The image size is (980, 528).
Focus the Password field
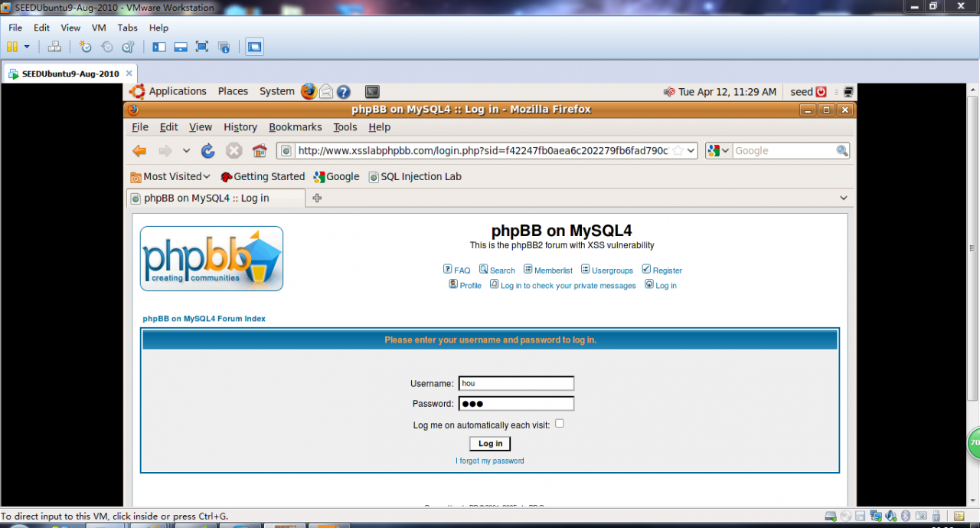(516, 404)
